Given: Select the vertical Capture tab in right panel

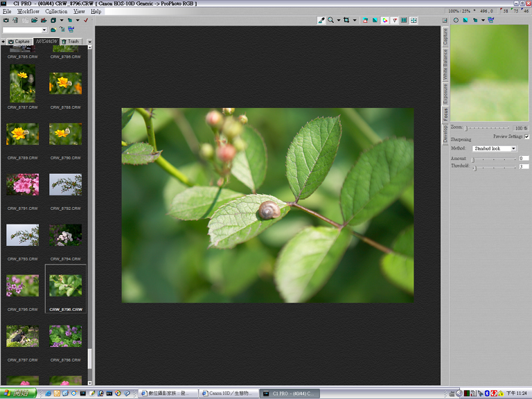Looking at the screenshot, I should [x=445, y=37].
